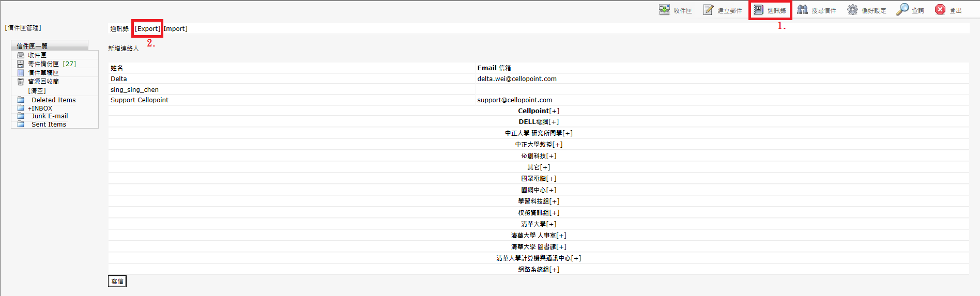This screenshot has width=980, height=296.
Task: Open the trash (資源回收筒) folder icon
Action: (x=21, y=82)
